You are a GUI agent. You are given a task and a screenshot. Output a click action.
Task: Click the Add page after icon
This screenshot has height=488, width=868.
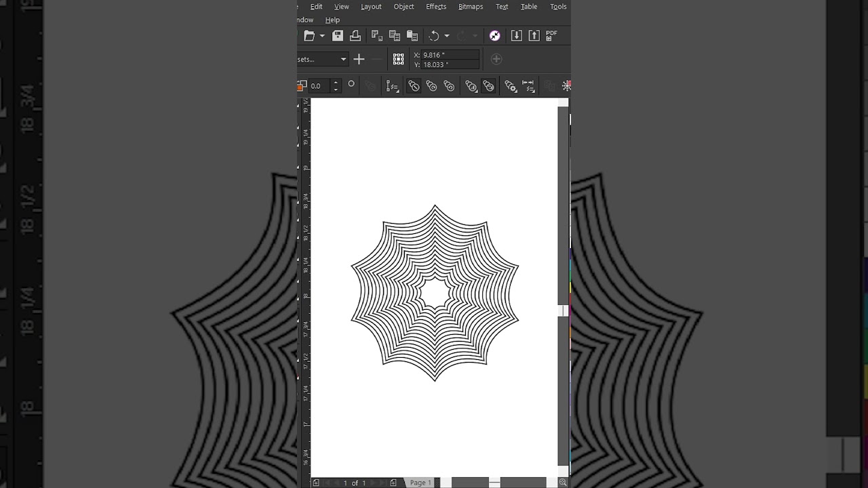393,483
